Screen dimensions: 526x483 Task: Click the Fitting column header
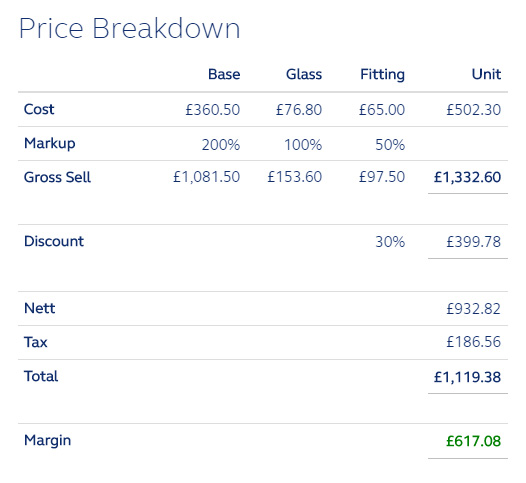tap(382, 75)
